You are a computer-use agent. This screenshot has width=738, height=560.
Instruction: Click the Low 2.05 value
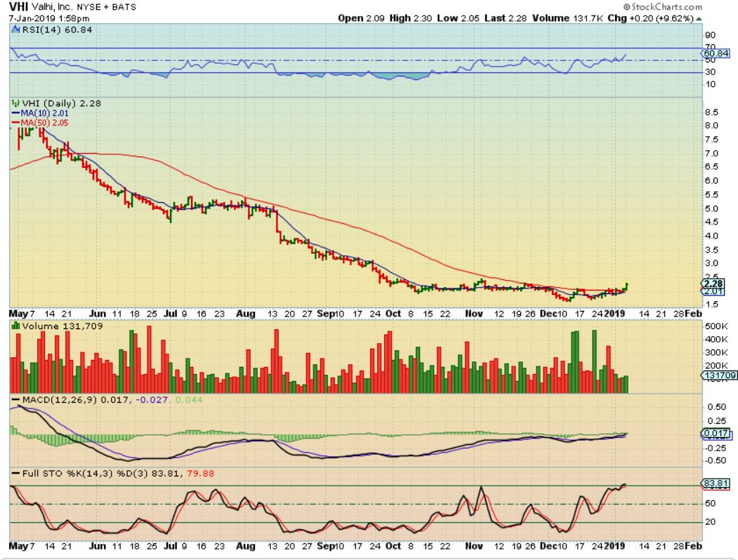pos(458,18)
